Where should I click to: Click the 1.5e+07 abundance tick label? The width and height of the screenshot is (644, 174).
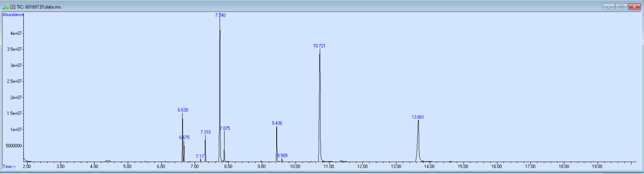[x=15, y=114]
